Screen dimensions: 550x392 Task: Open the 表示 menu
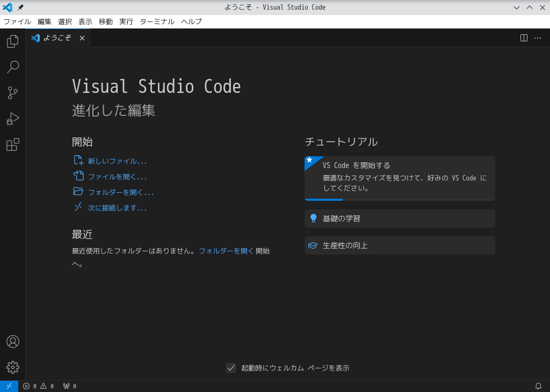click(x=85, y=21)
